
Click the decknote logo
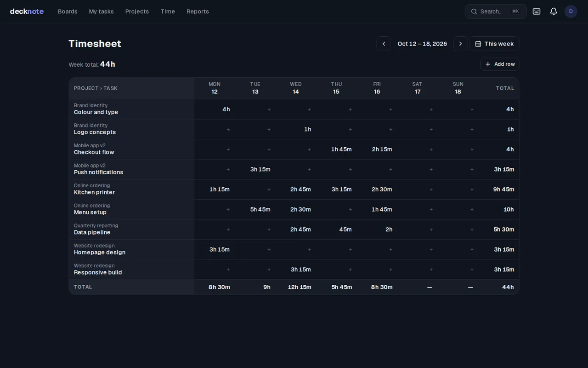[x=27, y=11]
